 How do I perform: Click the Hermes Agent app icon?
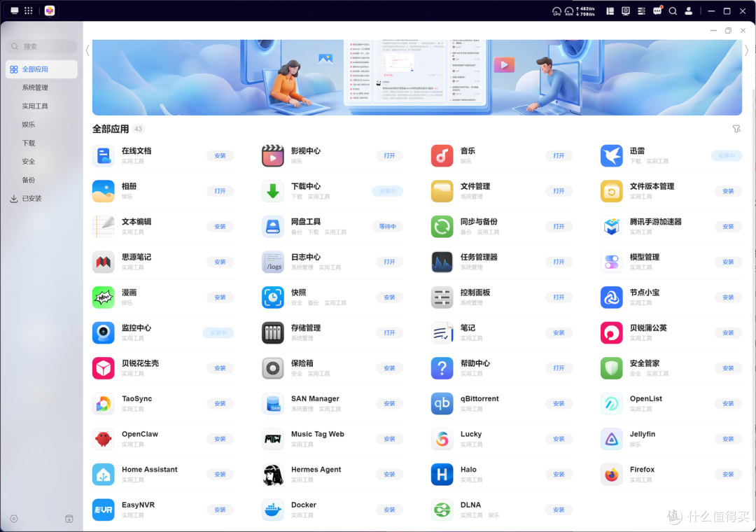[273, 474]
